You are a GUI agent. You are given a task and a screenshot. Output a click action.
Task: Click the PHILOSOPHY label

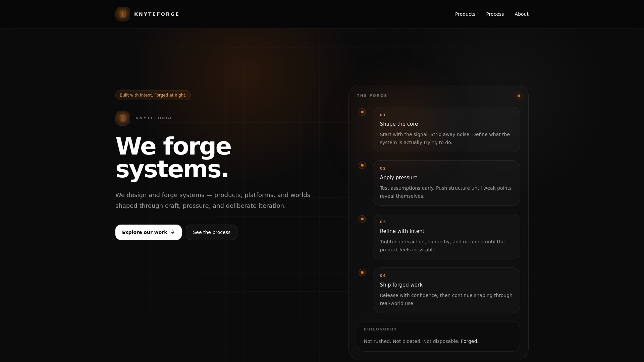pos(380,329)
